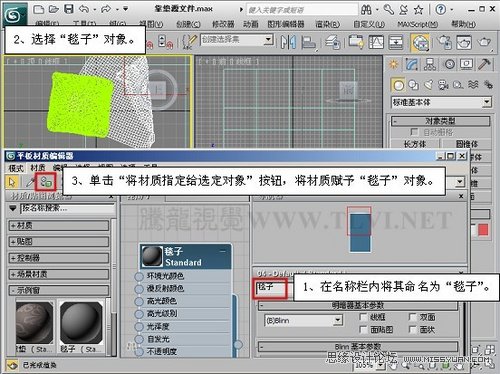This screenshot has width=500, height=374.
Task: Select the Lights category icon
Action: (x=429, y=85)
